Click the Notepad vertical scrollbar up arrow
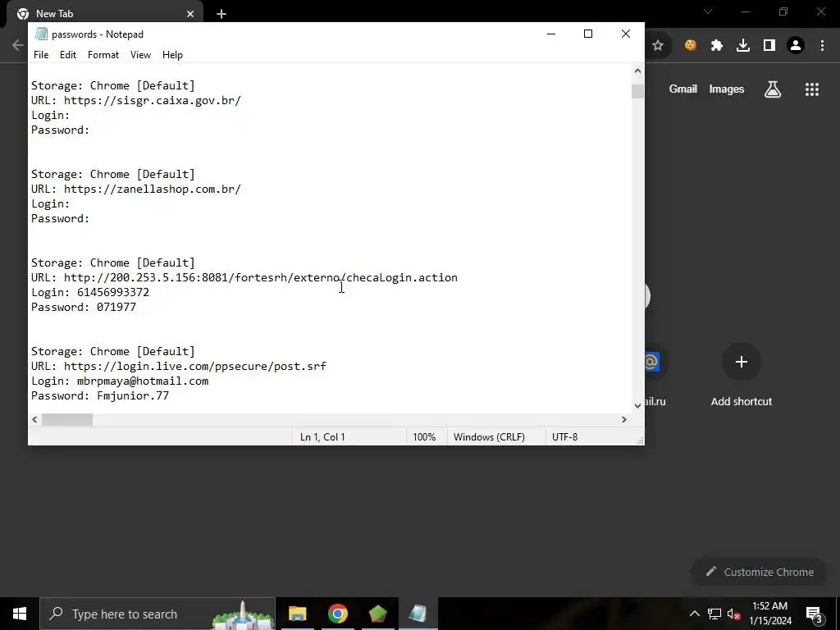This screenshot has width=840, height=630. coord(637,71)
